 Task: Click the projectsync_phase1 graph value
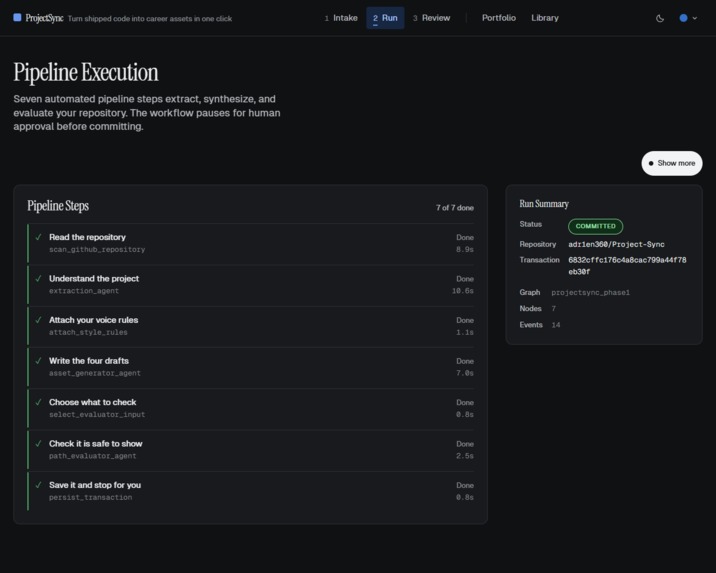click(590, 292)
